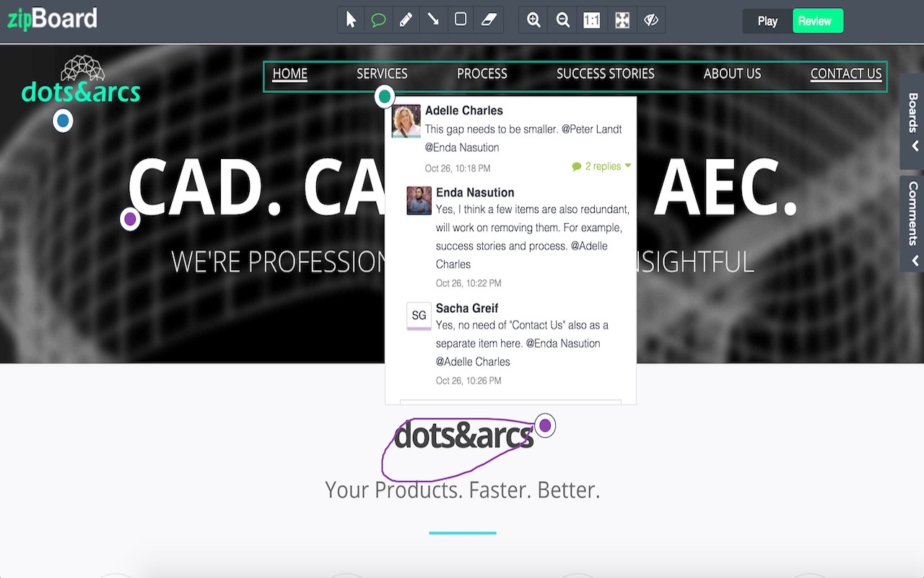Image resolution: width=924 pixels, height=578 pixels.
Task: Open the SERVICES navigation menu item
Action: coord(382,74)
